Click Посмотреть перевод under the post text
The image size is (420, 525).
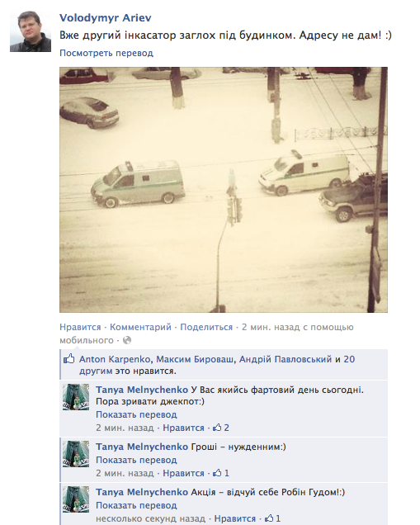pos(106,53)
